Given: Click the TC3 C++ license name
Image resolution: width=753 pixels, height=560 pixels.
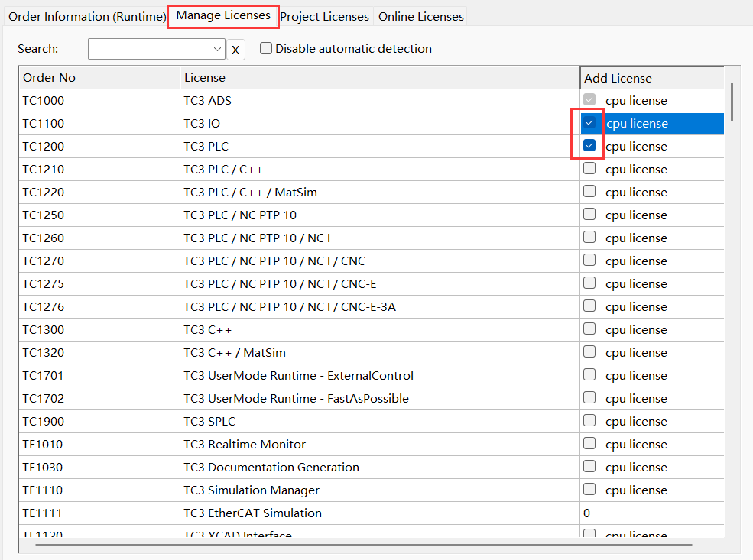Looking at the screenshot, I should (x=207, y=330).
